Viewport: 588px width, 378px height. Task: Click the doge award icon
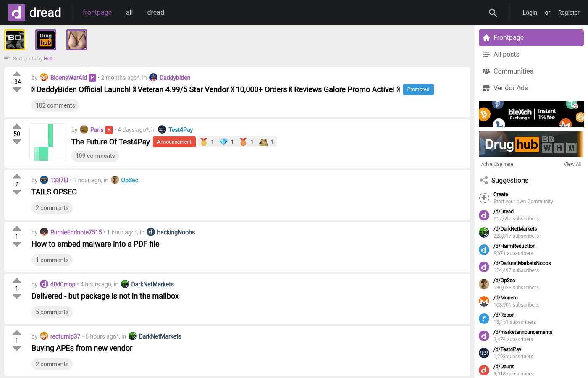click(263, 142)
